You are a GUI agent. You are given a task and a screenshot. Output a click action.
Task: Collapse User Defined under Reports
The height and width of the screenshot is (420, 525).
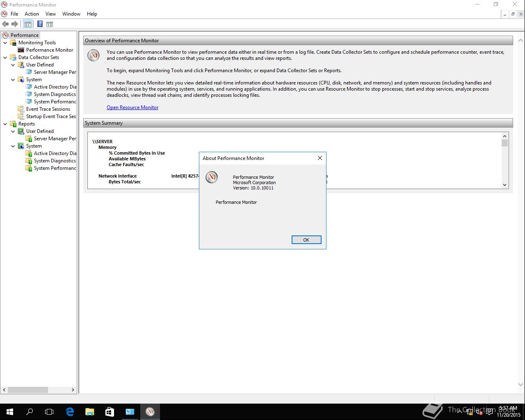click(13, 131)
